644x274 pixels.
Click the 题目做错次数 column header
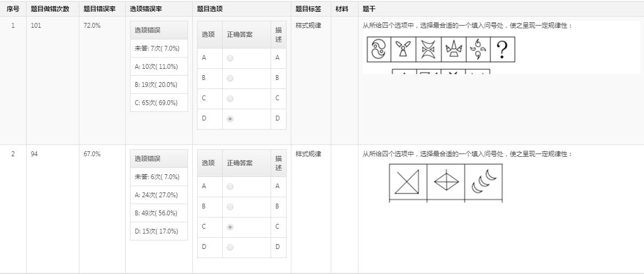coord(50,9)
